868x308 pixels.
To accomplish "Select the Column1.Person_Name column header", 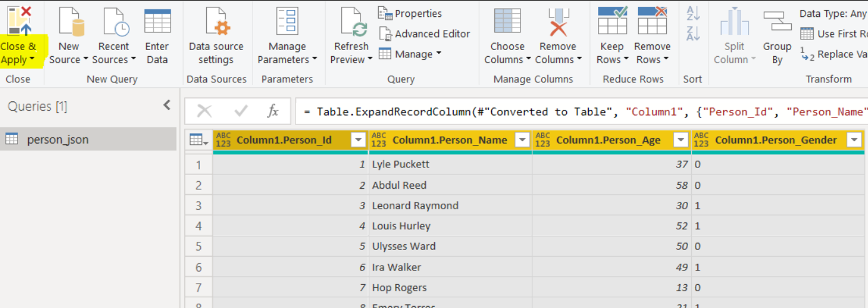I will click(450, 140).
